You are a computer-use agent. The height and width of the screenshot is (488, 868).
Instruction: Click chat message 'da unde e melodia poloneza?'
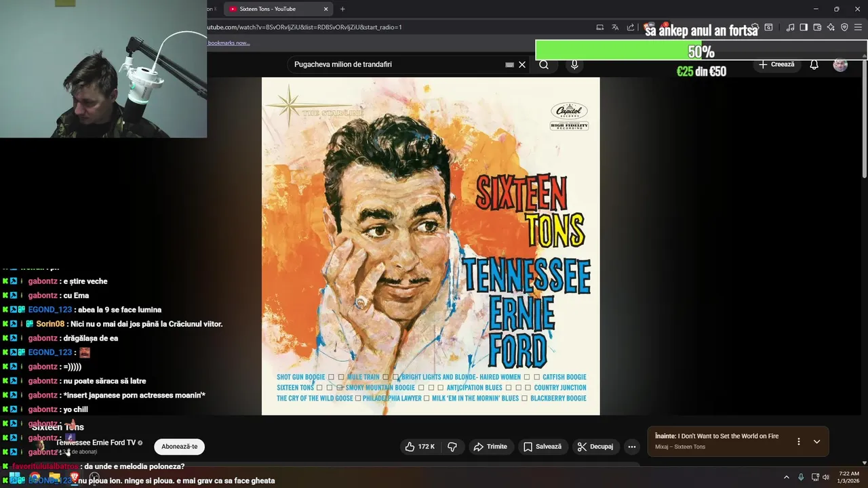click(x=134, y=466)
